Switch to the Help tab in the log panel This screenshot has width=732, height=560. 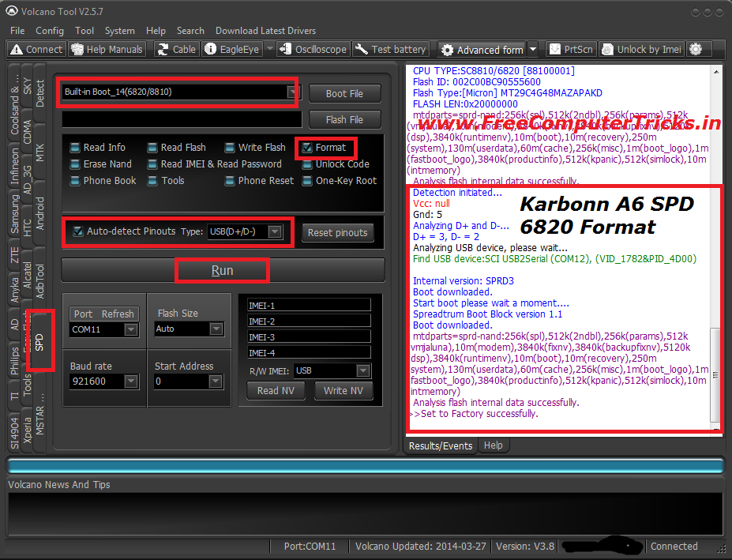point(493,445)
